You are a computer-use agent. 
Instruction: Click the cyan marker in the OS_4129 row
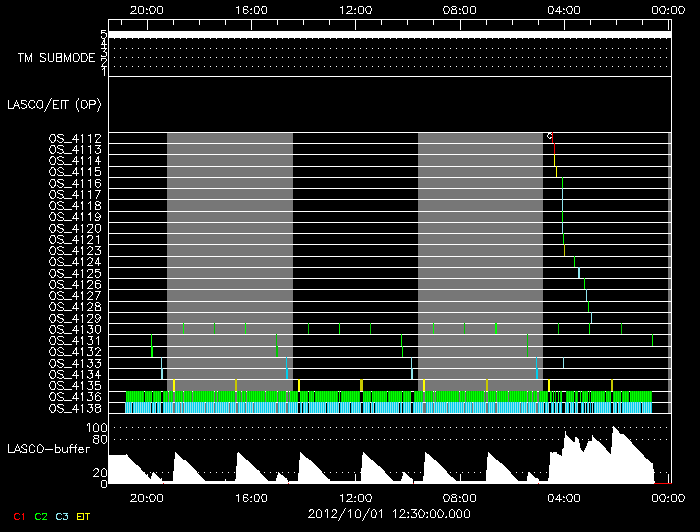591,318
